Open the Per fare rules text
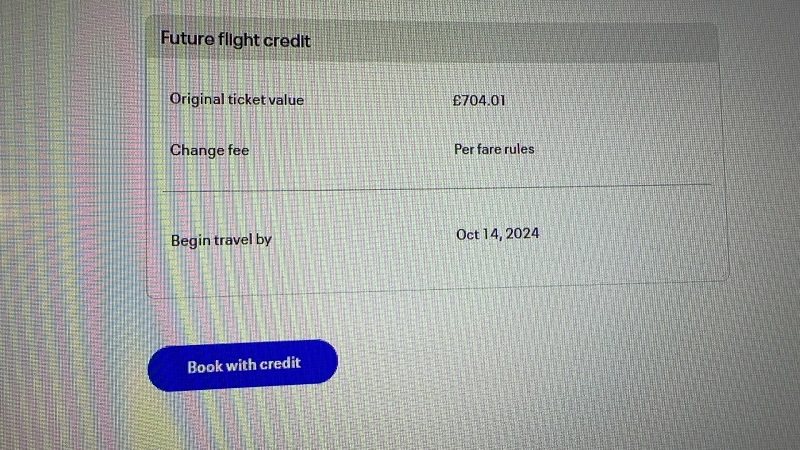The height and width of the screenshot is (450, 800). [494, 149]
